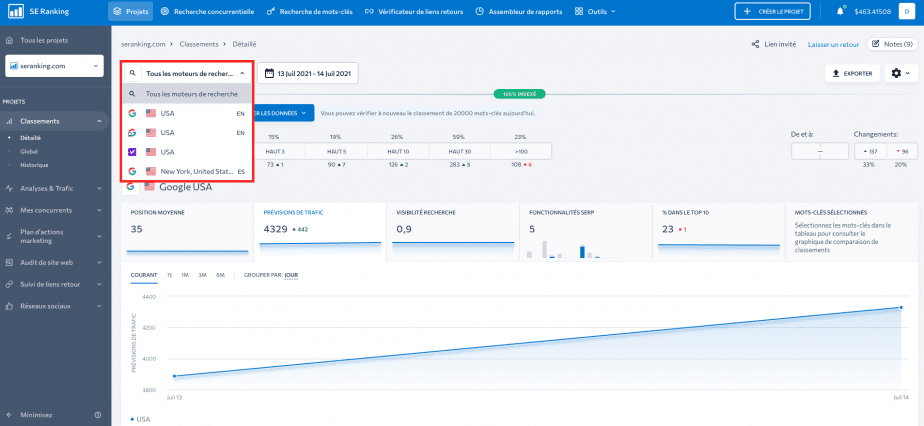The width and height of the screenshot is (924, 426).
Task: Click the SE Ranking logo icon
Action: pos(16,11)
